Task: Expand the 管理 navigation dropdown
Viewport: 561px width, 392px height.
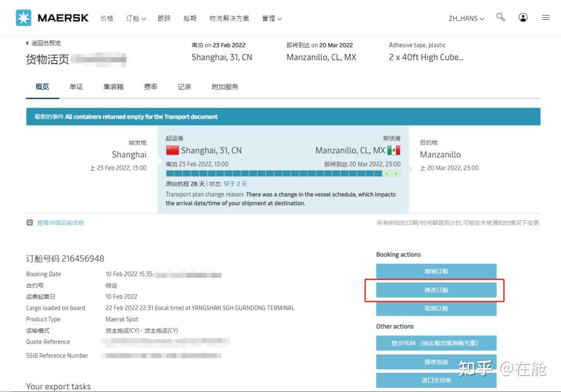Action: click(271, 18)
